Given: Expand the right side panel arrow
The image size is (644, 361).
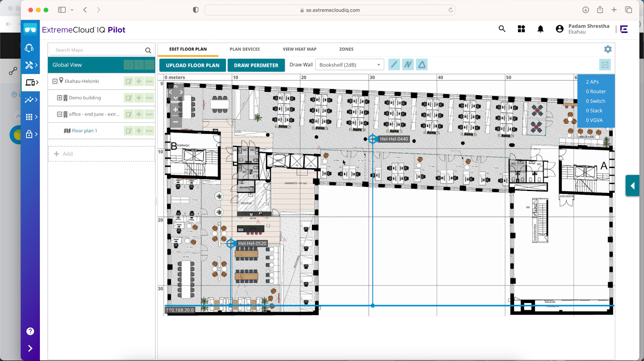Looking at the screenshot, I should [x=632, y=186].
